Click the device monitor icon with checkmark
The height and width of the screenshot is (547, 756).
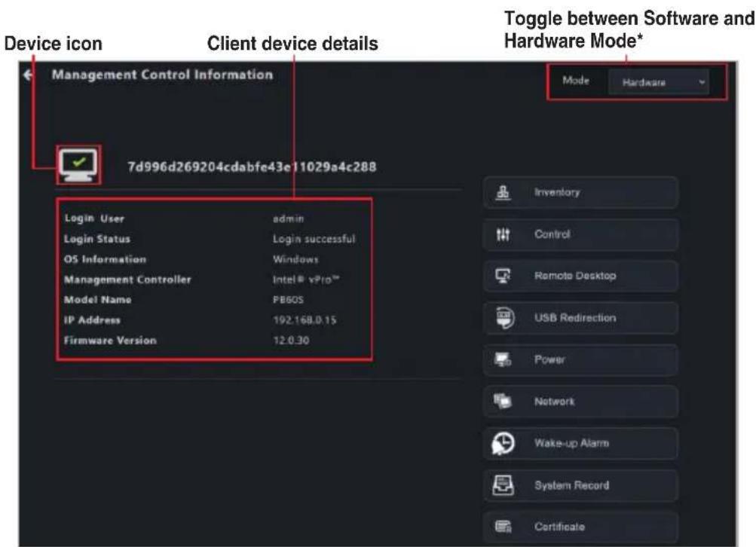point(78,165)
